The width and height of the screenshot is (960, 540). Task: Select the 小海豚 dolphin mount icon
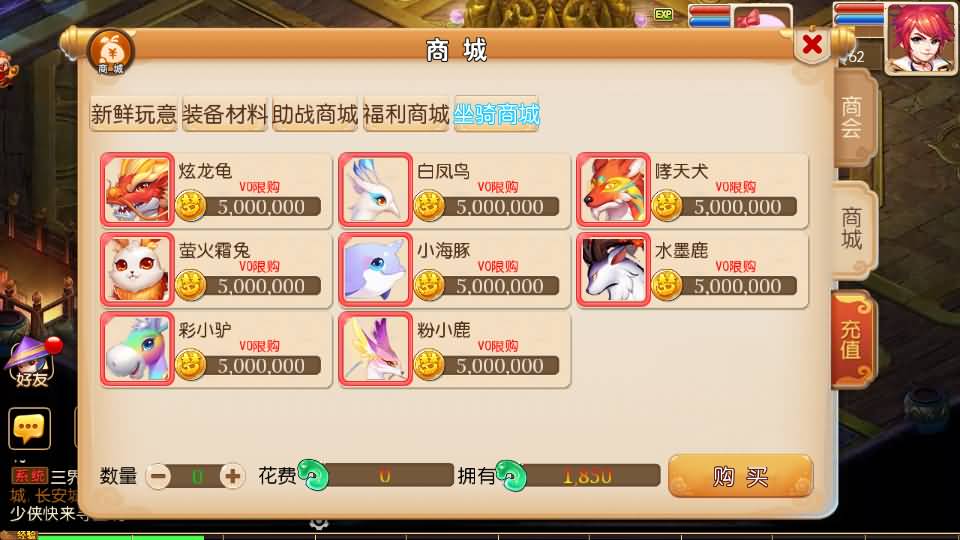tap(375, 269)
